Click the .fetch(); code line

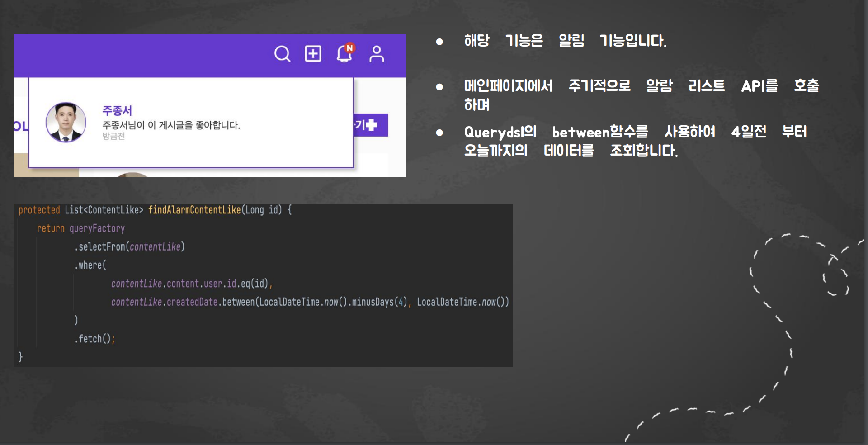[95, 339]
